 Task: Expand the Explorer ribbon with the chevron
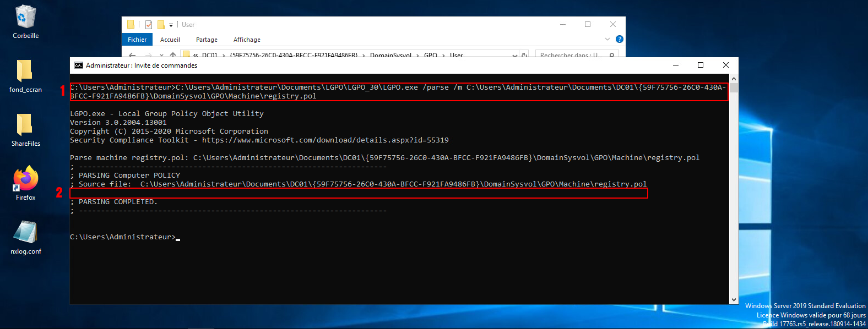[x=607, y=40]
